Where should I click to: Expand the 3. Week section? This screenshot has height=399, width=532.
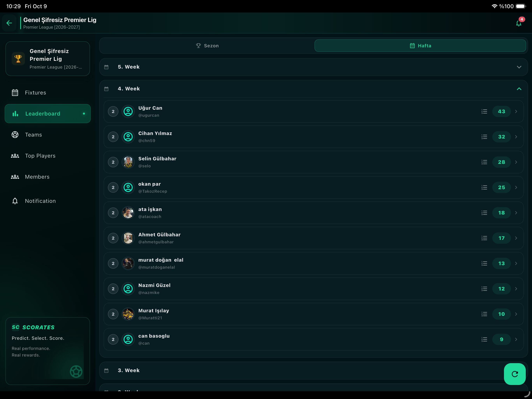click(x=313, y=371)
